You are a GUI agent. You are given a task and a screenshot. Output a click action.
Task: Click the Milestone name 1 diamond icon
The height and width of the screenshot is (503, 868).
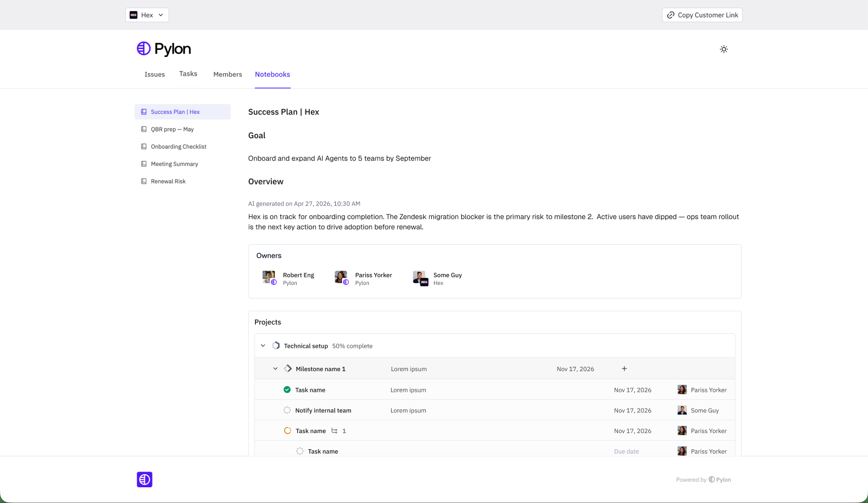pyautogui.click(x=288, y=368)
